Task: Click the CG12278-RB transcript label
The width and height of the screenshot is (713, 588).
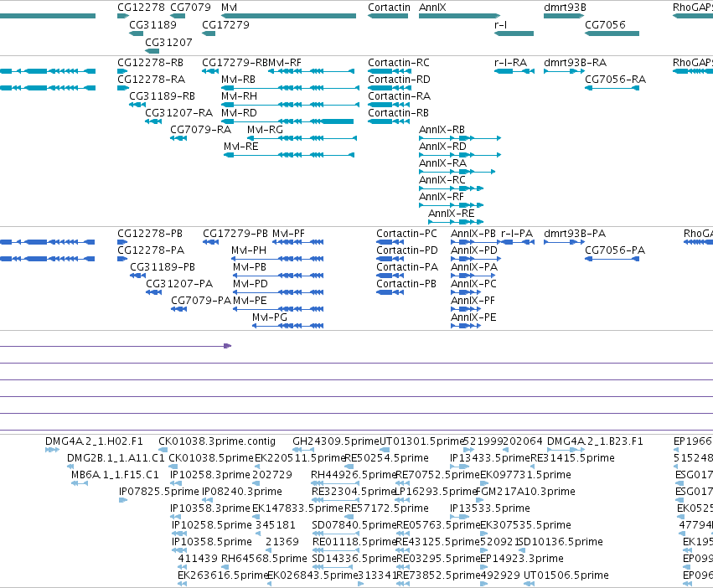Action: tap(151, 62)
